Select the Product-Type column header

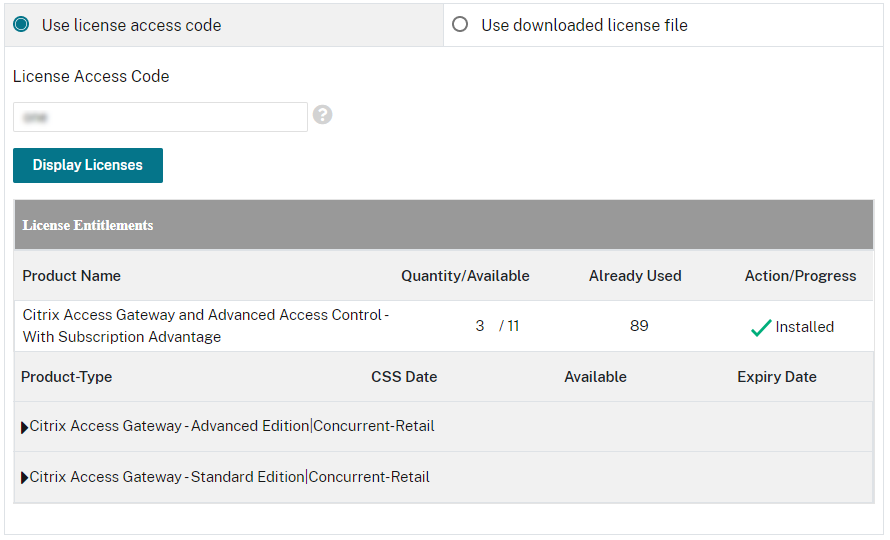[x=66, y=377]
